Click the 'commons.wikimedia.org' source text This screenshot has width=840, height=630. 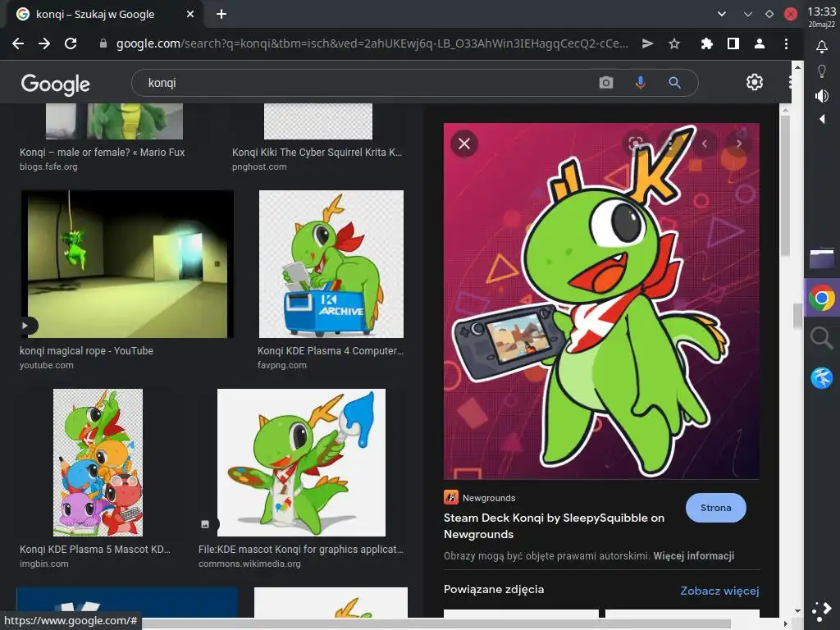pos(249,564)
